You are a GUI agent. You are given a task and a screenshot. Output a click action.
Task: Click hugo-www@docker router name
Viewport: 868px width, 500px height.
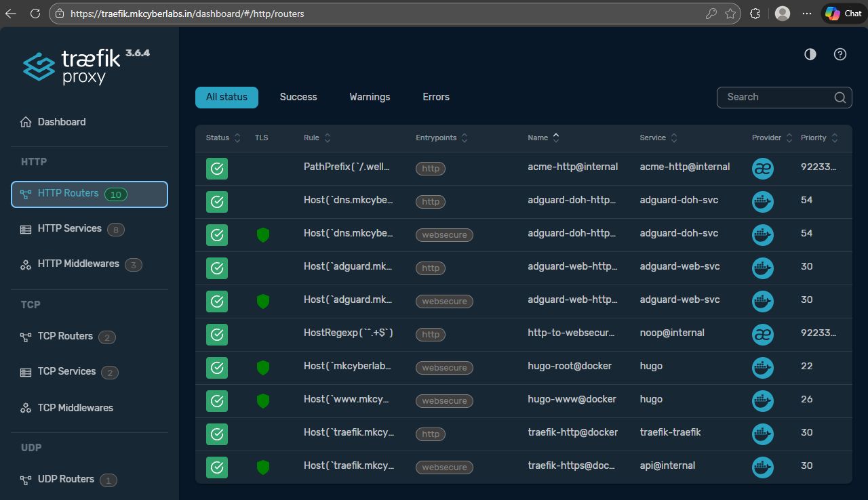click(x=572, y=399)
